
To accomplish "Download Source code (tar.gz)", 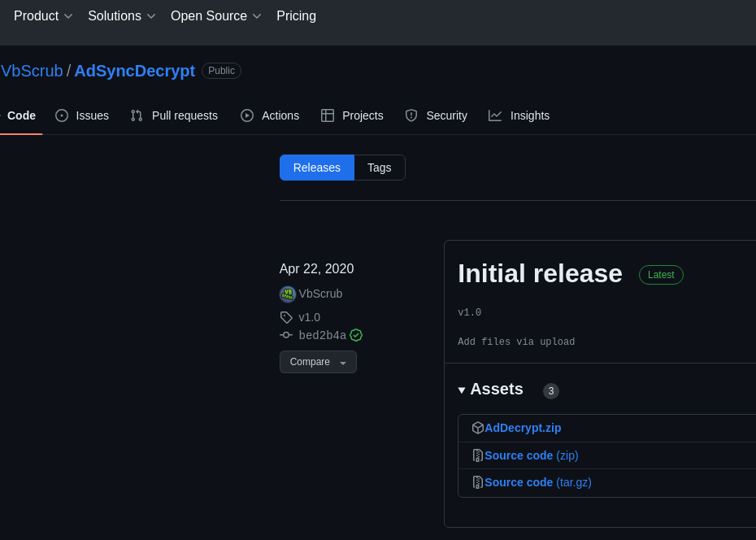I will coord(538,482).
